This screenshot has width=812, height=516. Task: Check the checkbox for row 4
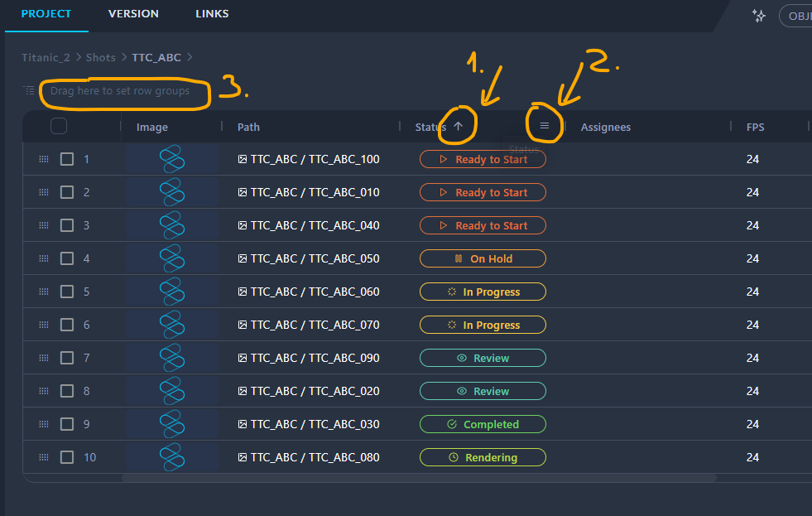pos(67,258)
